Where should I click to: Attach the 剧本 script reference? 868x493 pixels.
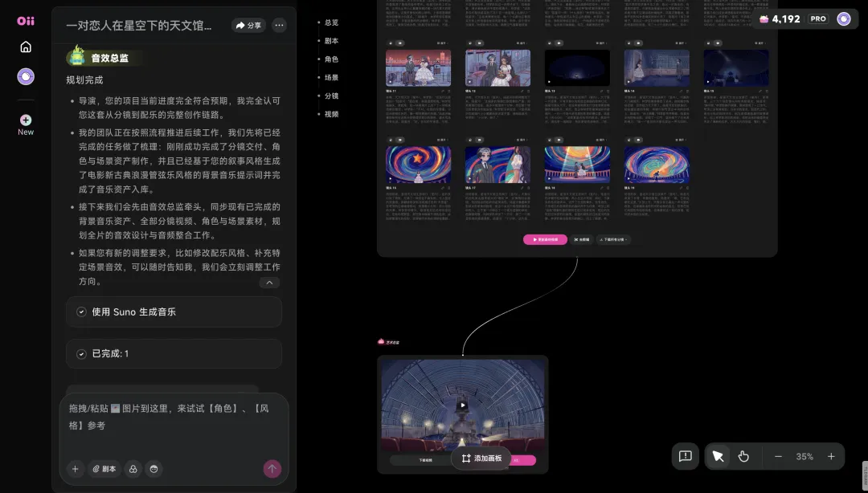(x=104, y=469)
